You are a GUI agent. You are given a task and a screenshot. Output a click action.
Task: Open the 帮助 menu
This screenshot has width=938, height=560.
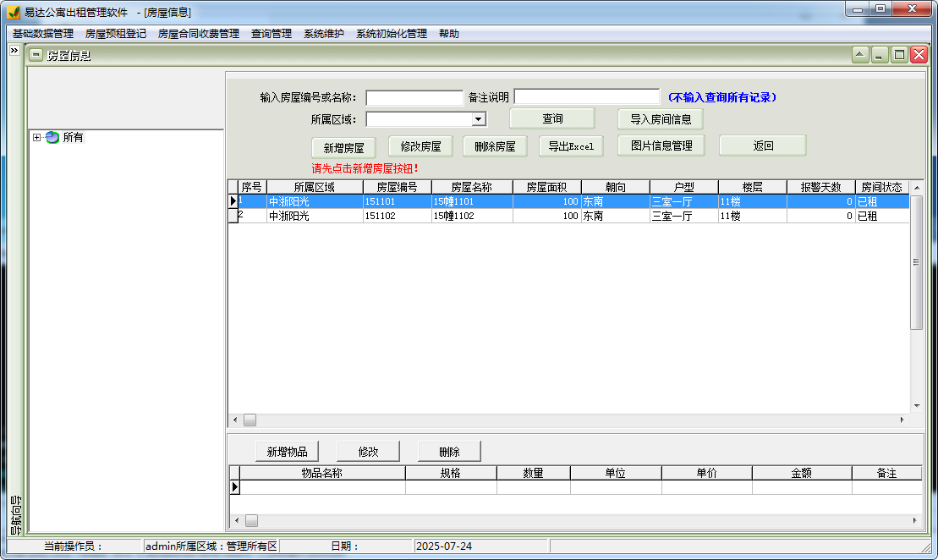[x=448, y=33]
